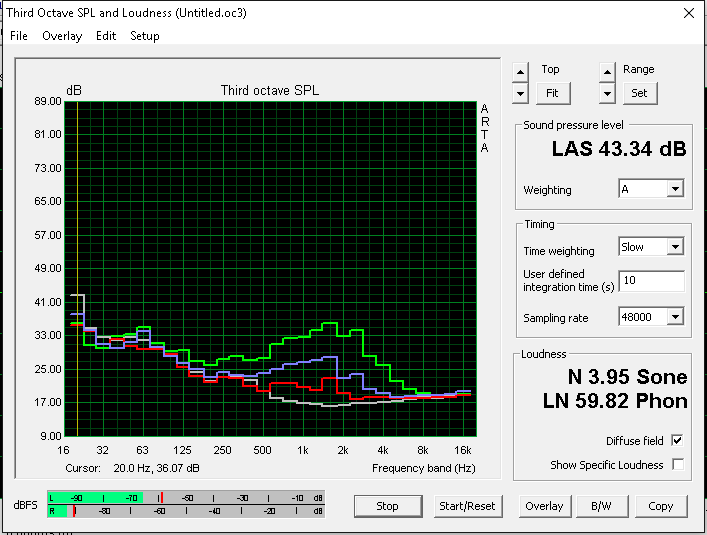This screenshot has width=707, height=535.
Task: Click the LN 59.82 Phon value
Action: (x=615, y=401)
